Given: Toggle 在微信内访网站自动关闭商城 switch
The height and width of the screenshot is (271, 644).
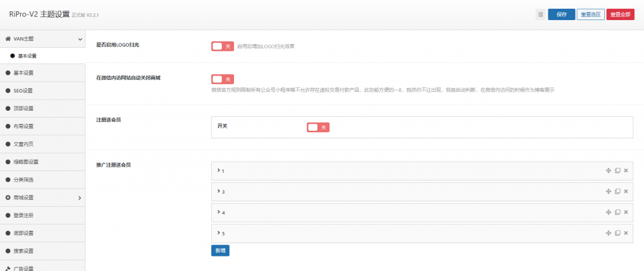Looking at the screenshot, I should click(222, 79).
